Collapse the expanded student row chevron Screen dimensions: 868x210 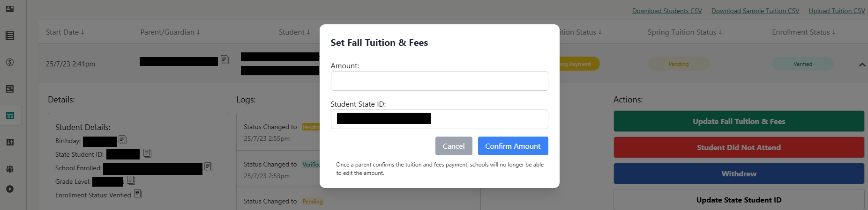pos(862,65)
